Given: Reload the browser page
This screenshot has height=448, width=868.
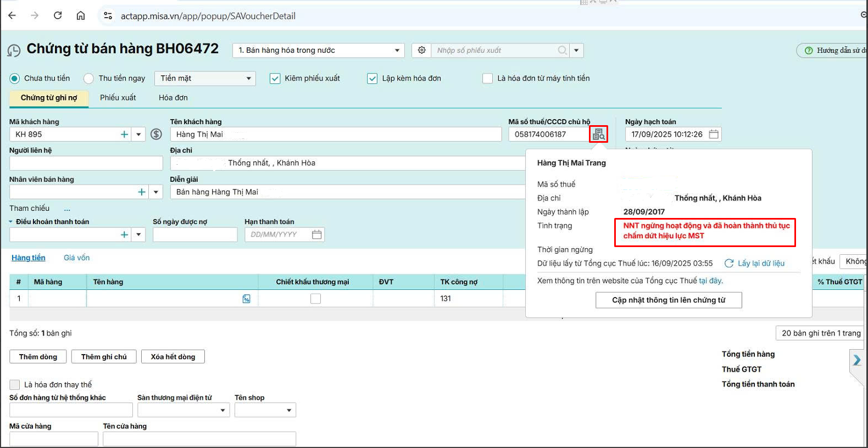Looking at the screenshot, I should 58,15.
